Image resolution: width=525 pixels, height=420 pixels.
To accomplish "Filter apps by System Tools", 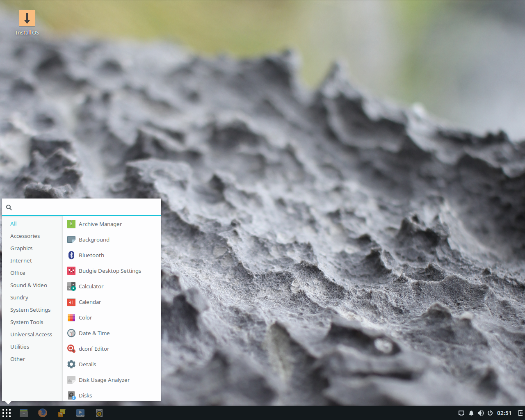I will point(32,322).
